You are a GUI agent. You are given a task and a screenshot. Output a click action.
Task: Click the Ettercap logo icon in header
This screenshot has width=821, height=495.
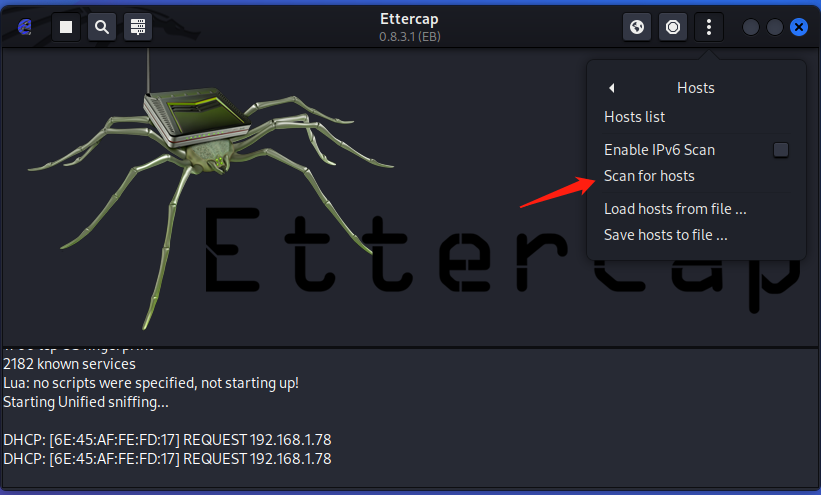click(x=24, y=27)
